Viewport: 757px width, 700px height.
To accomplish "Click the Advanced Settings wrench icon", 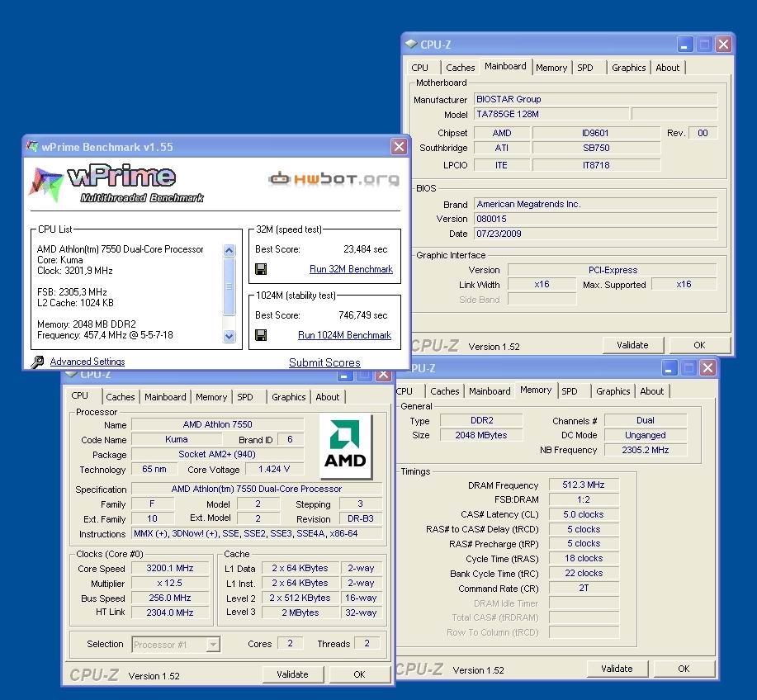I will [x=37, y=362].
